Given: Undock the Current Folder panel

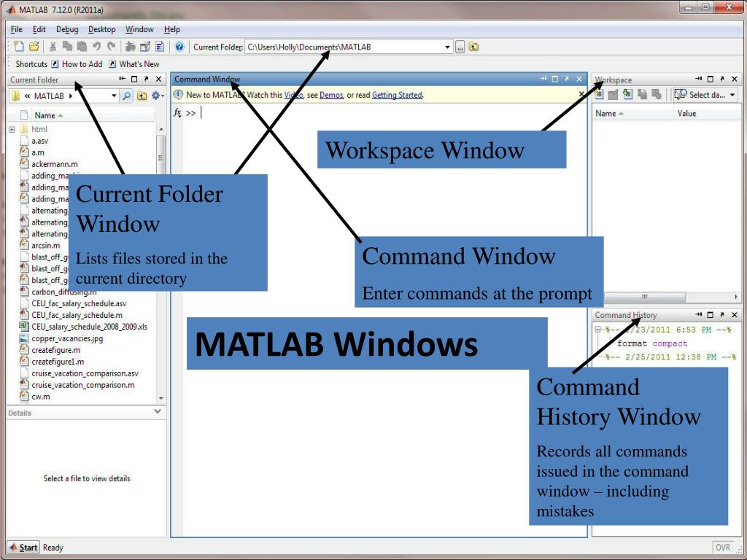Looking at the screenshot, I should pos(146,79).
